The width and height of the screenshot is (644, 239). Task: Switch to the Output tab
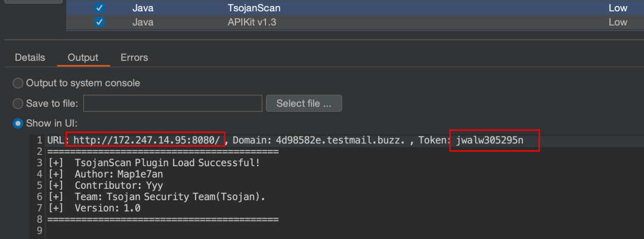(83, 57)
